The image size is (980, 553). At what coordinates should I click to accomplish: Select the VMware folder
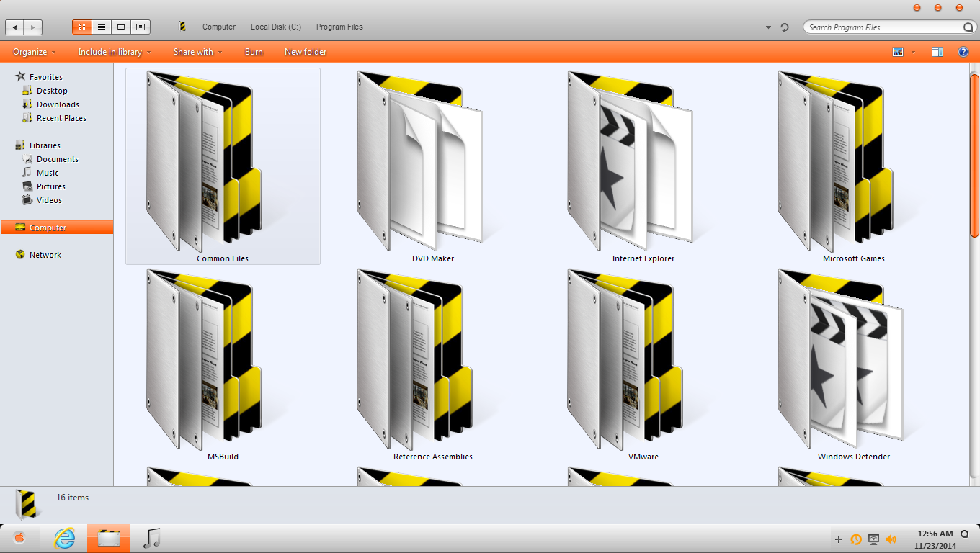(643, 364)
